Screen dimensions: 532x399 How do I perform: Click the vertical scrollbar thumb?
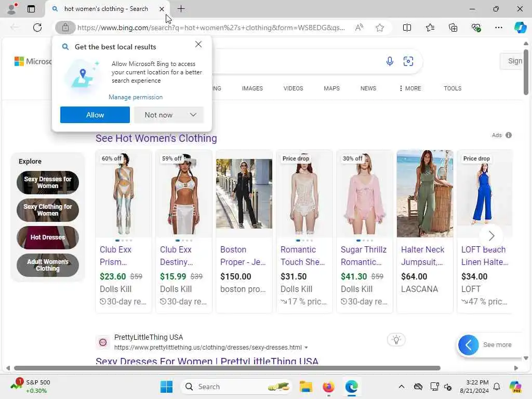coord(526,72)
